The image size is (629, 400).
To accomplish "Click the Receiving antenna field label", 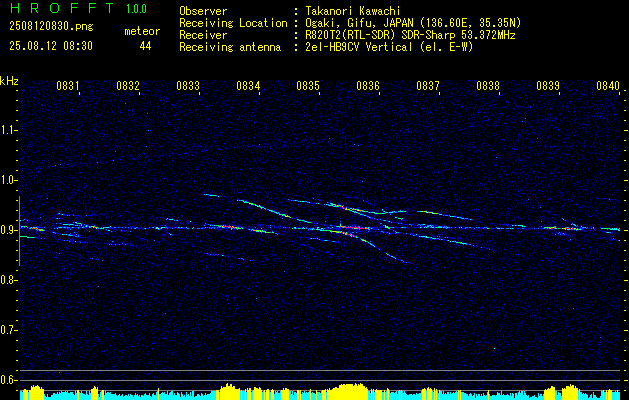I will tap(230, 47).
